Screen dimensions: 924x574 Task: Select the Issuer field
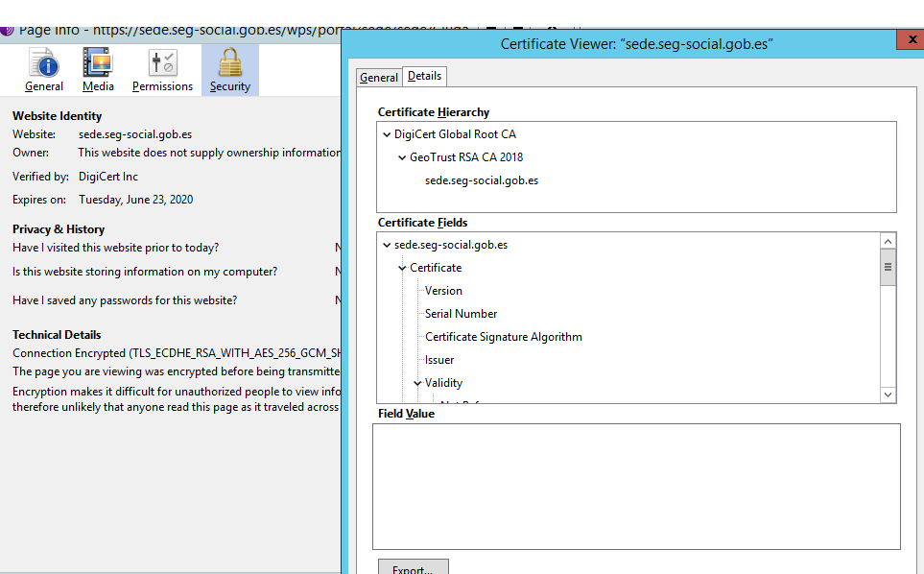point(439,360)
